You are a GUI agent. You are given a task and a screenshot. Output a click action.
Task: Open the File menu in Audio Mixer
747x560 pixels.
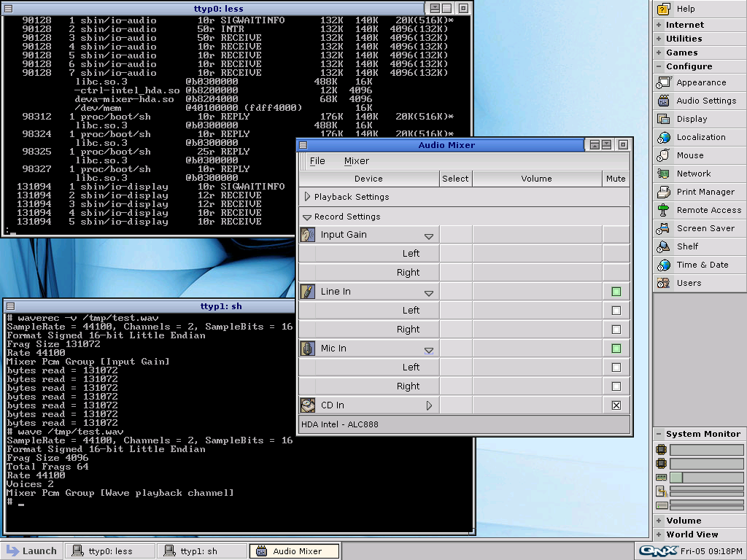tap(317, 161)
